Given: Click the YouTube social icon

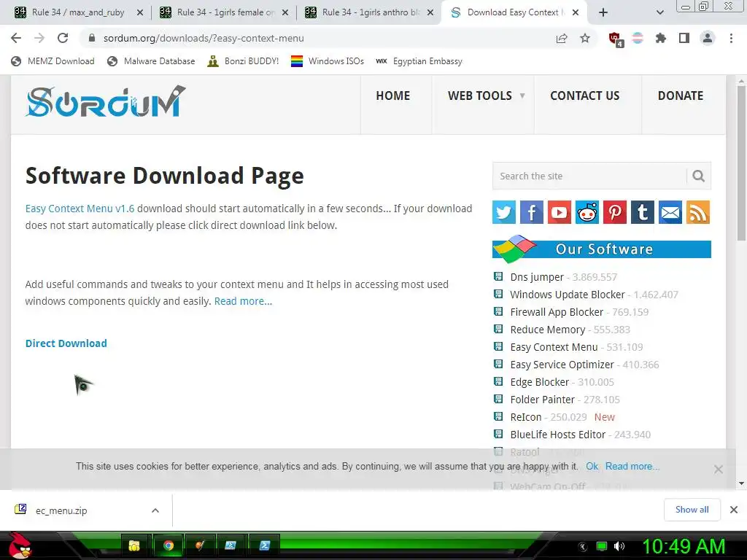Looking at the screenshot, I should click(560, 212).
